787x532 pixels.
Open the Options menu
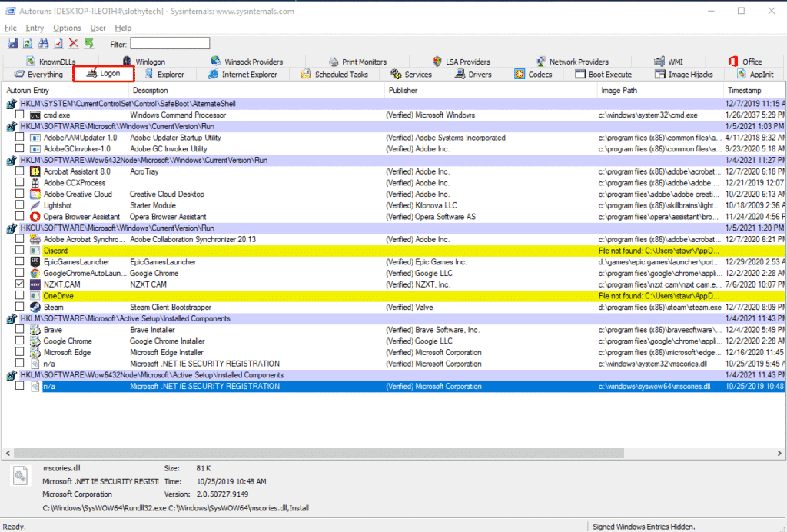pos(67,28)
